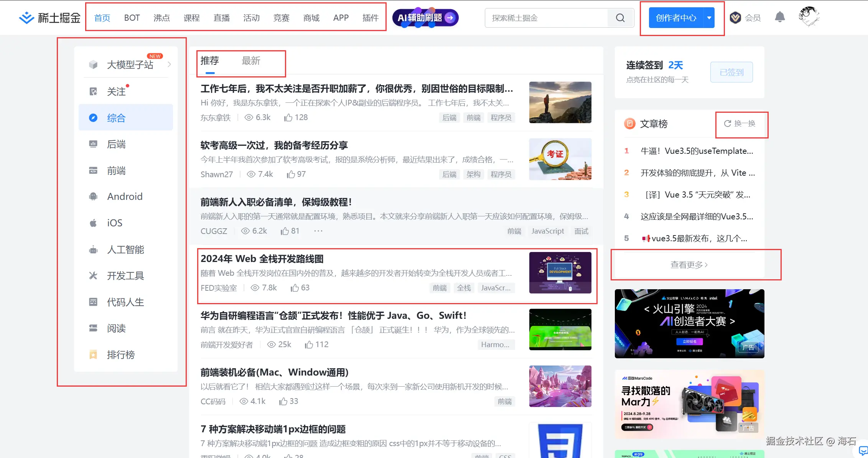Click the 会员 VIP badge icon
The image size is (868, 458).
point(735,18)
